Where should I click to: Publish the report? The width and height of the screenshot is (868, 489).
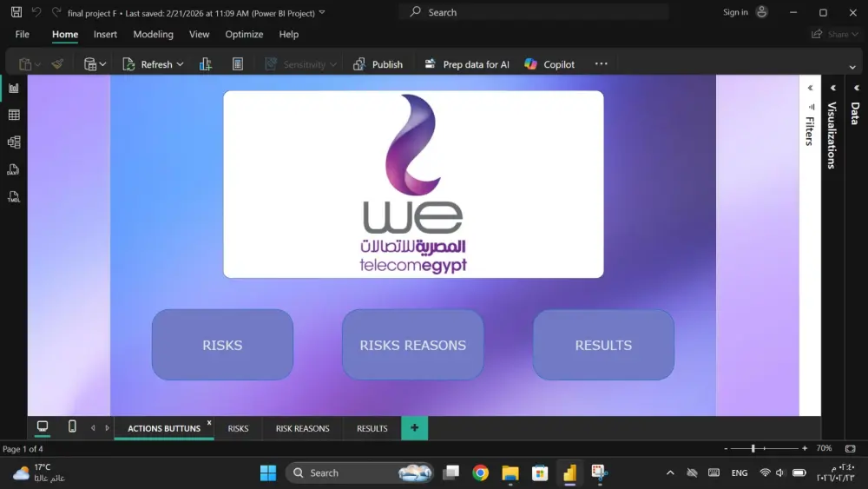pos(378,64)
